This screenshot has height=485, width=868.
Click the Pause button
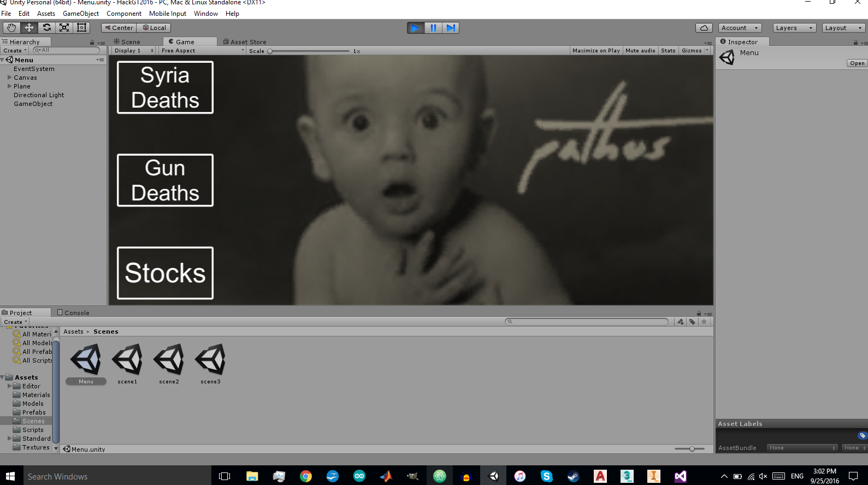click(x=433, y=28)
